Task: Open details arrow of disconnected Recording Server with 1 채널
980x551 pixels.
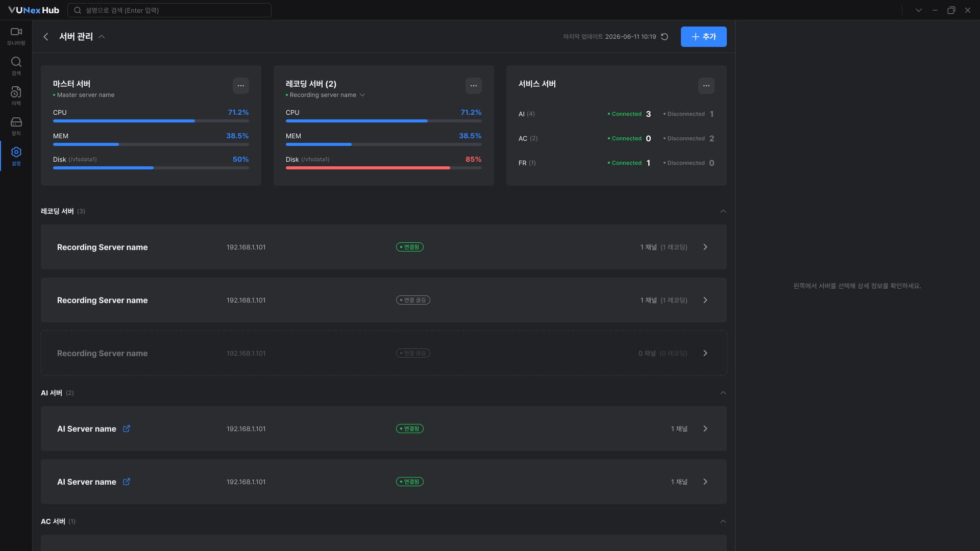Action: point(705,300)
